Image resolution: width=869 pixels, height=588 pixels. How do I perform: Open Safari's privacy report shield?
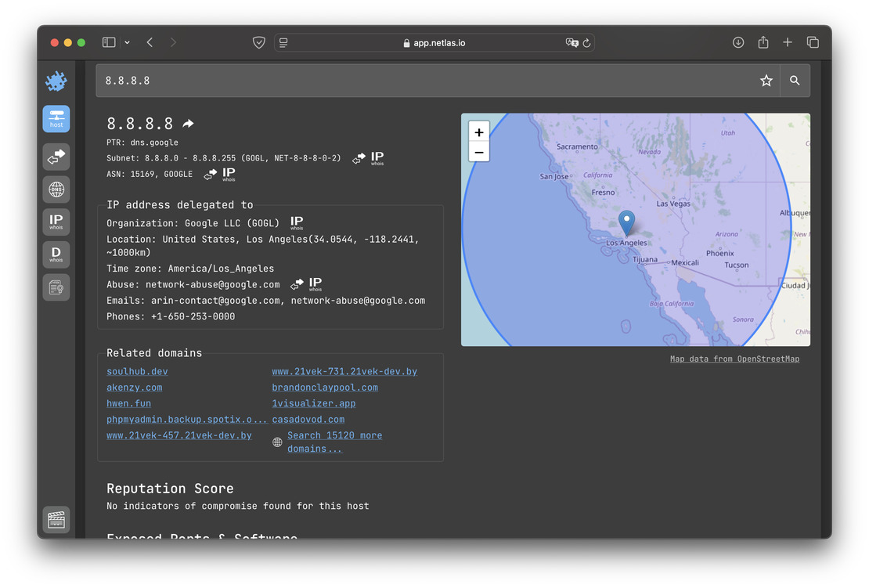pyautogui.click(x=258, y=42)
